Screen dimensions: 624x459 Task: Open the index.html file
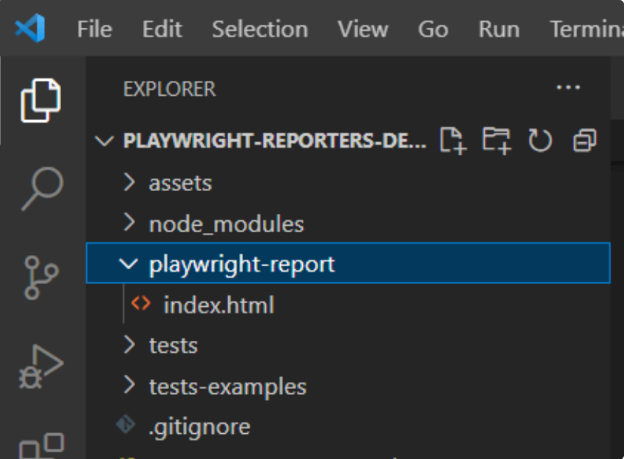point(218,306)
